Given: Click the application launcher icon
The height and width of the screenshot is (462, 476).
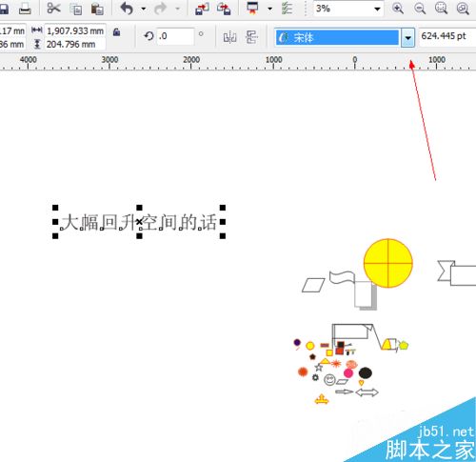Looking at the screenshot, I should pyautogui.click(x=252, y=9).
